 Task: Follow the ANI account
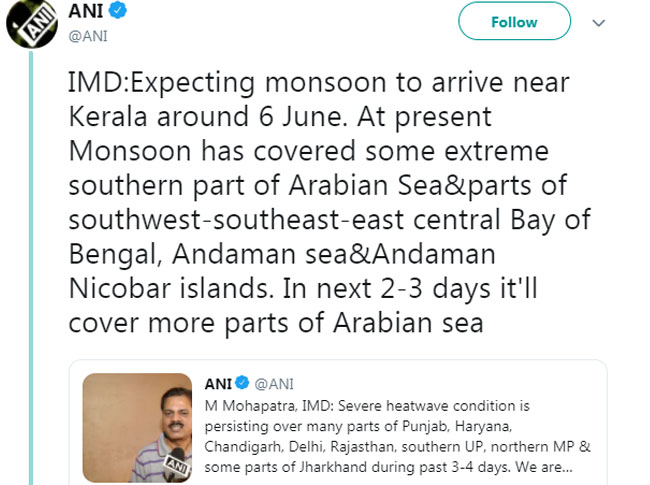[x=514, y=21]
